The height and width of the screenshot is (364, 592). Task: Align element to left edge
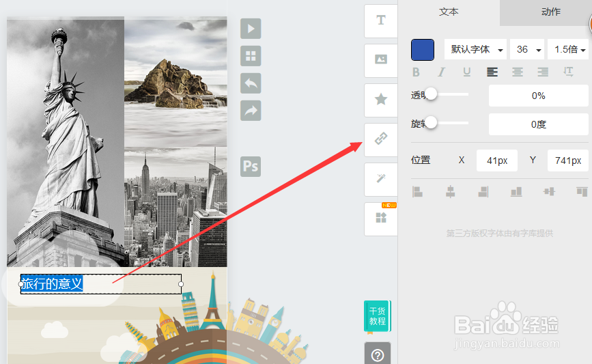417,192
